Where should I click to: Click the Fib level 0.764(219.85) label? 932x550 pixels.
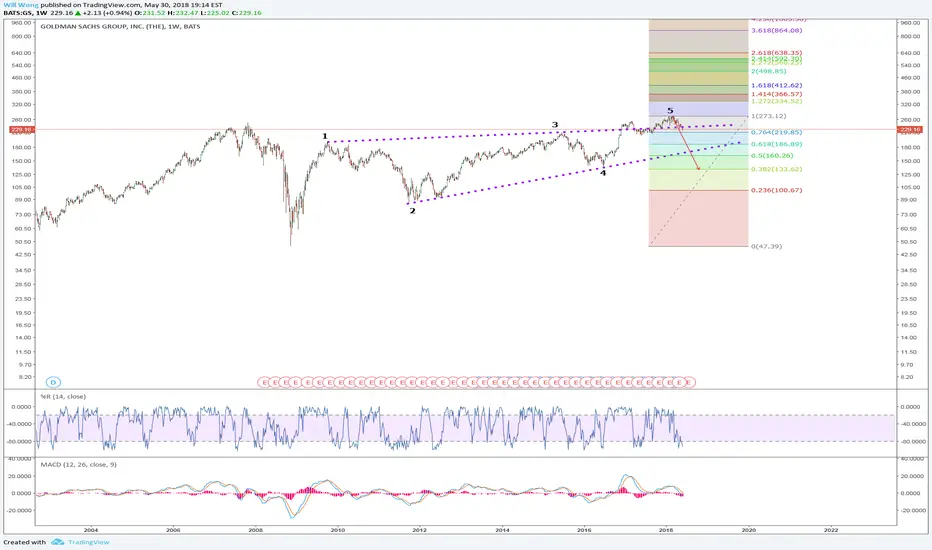tap(776, 133)
